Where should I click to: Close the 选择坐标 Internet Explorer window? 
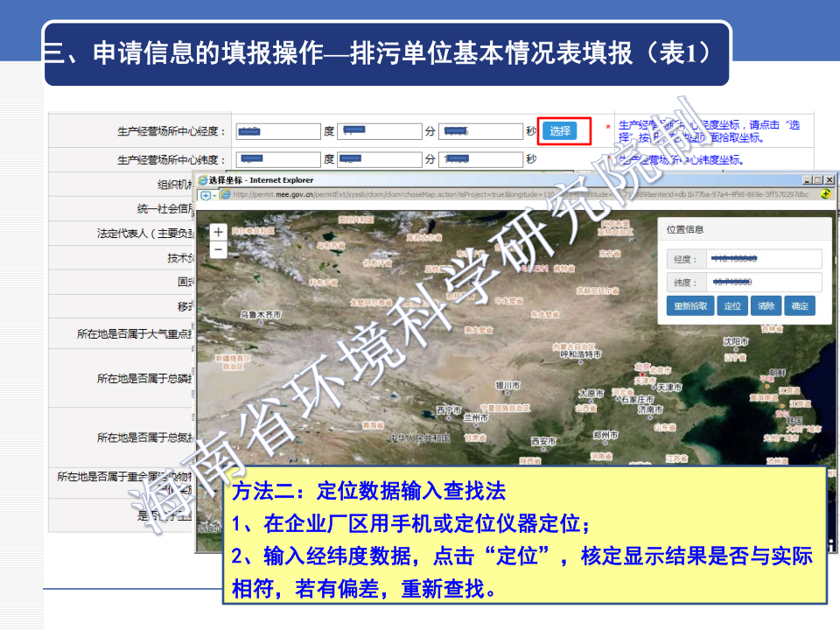pyautogui.click(x=829, y=180)
